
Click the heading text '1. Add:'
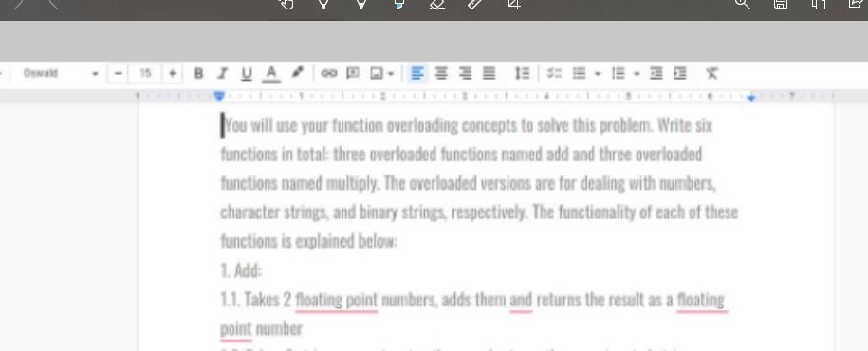[x=241, y=270]
